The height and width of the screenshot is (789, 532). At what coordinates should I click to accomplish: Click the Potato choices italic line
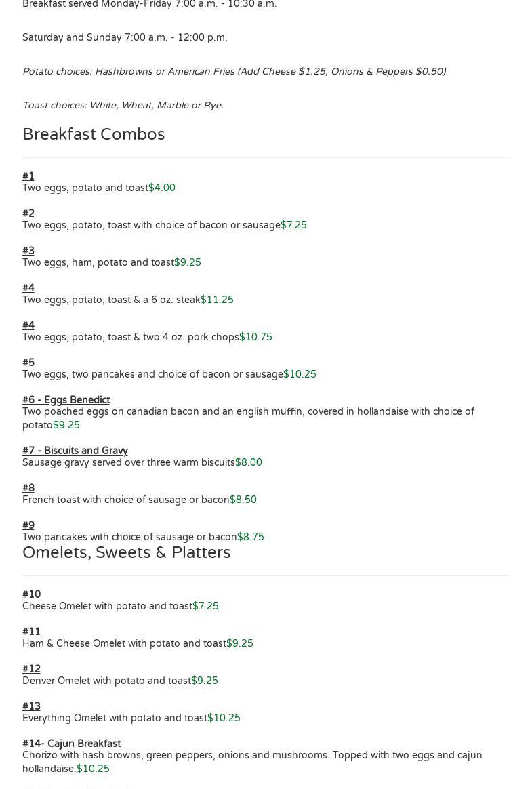click(x=234, y=71)
